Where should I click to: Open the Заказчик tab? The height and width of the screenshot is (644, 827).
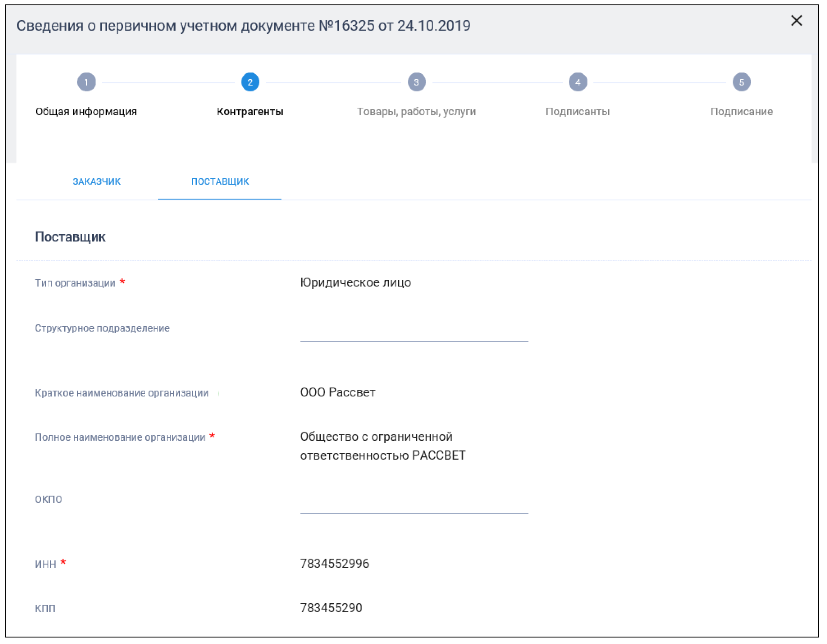pos(97,182)
